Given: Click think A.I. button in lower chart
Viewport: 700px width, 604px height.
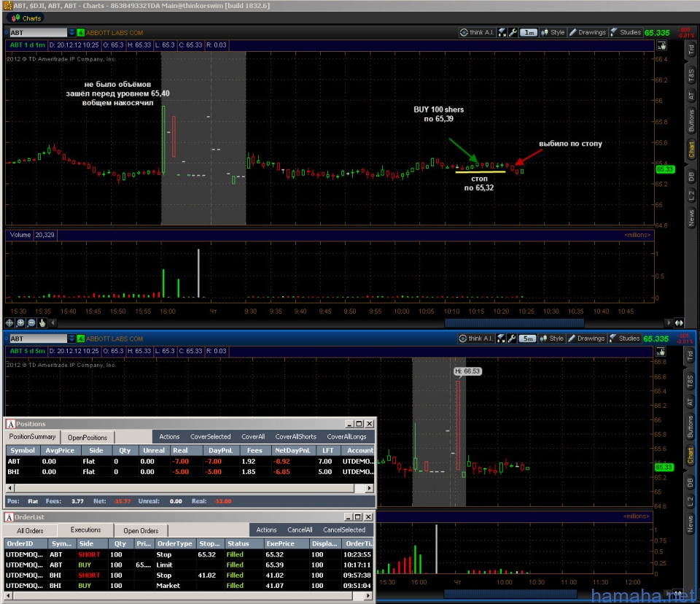Looking at the screenshot, I should [x=476, y=338].
